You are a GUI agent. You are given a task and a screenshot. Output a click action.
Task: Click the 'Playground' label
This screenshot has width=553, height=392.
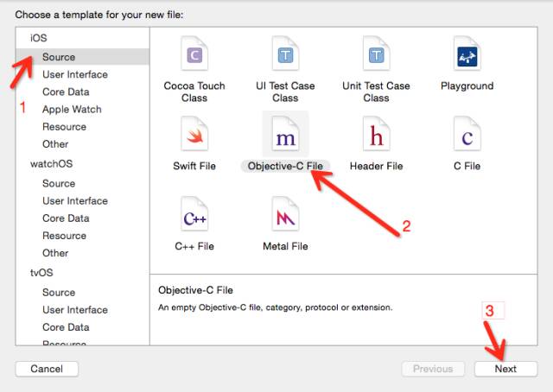[467, 85]
